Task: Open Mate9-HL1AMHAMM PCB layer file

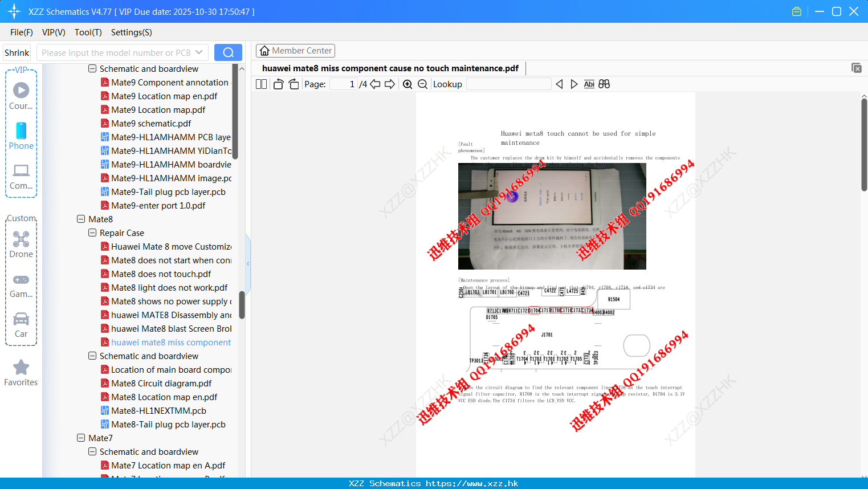Action: (166, 137)
